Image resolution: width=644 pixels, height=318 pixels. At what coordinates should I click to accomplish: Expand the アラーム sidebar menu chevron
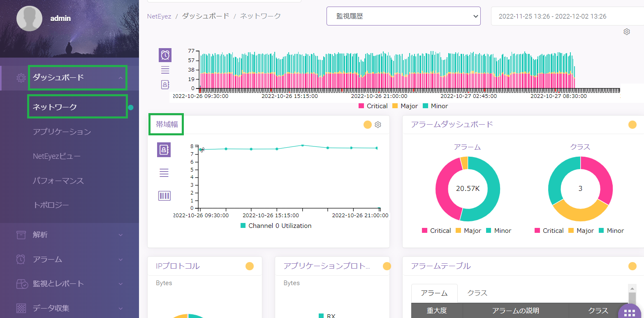pos(120,259)
